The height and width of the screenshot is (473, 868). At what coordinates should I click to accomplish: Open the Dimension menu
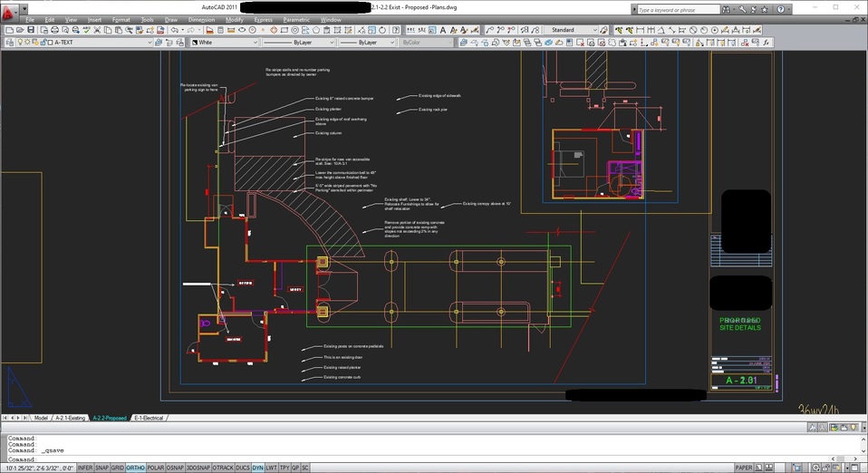(x=201, y=19)
